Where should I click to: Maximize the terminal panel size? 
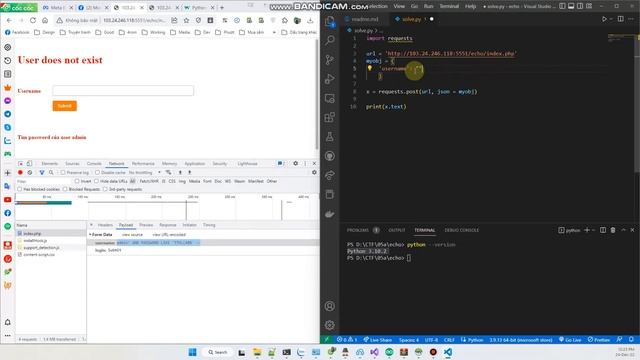623,230
